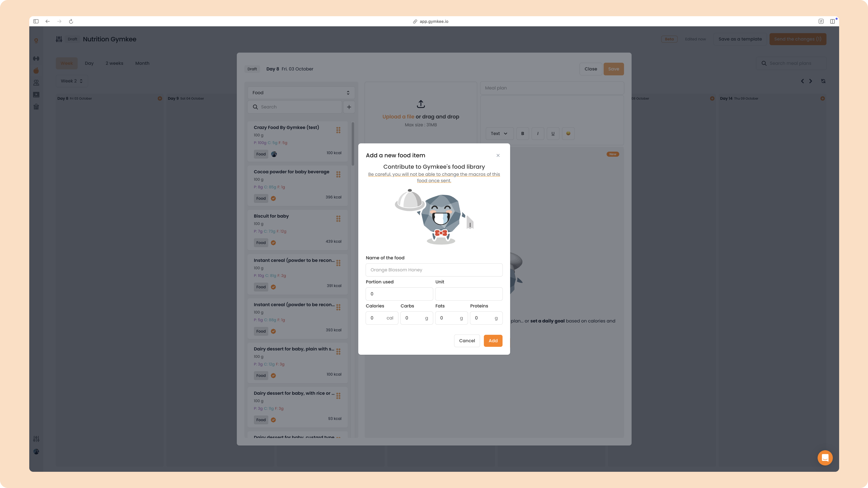Open settings sliders at sidebar bottom
The image size is (868, 488).
pos(36,439)
